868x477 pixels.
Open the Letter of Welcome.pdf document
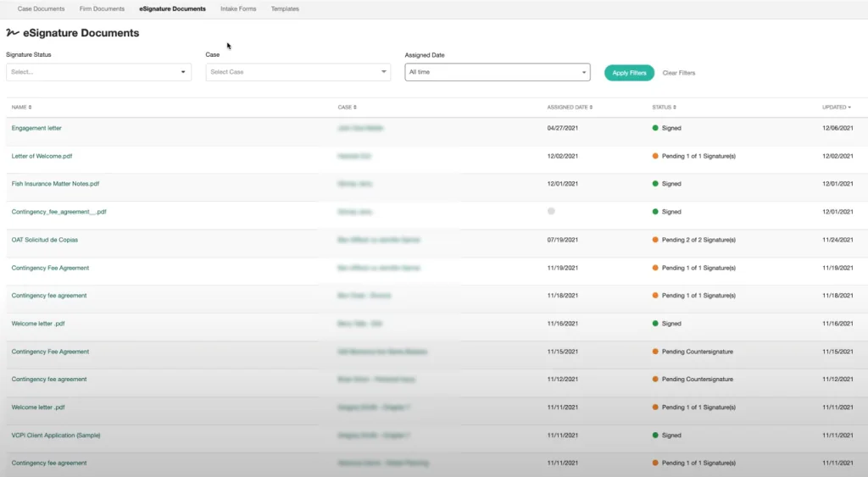click(x=47, y=156)
